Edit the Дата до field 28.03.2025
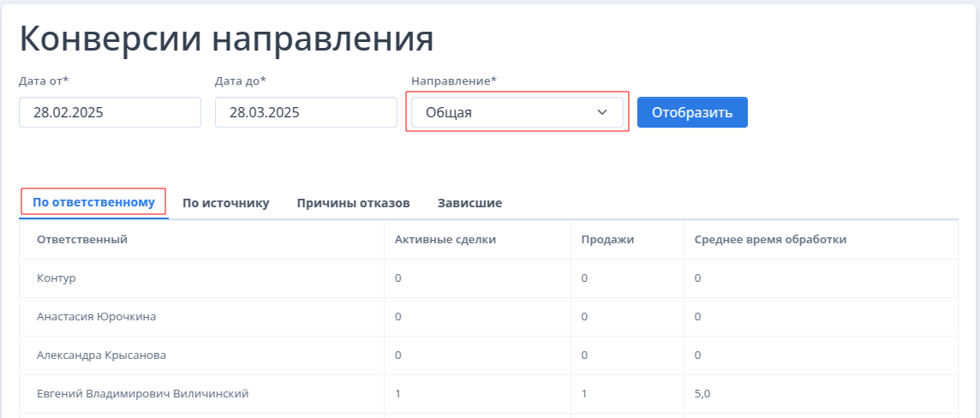Viewport: 980px width, 418px height. click(x=307, y=112)
